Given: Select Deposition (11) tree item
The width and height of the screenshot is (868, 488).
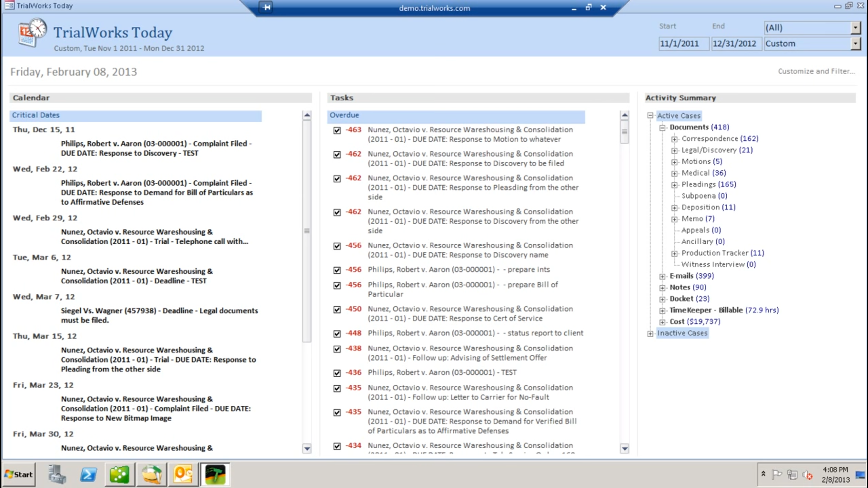Looking at the screenshot, I should [708, 207].
